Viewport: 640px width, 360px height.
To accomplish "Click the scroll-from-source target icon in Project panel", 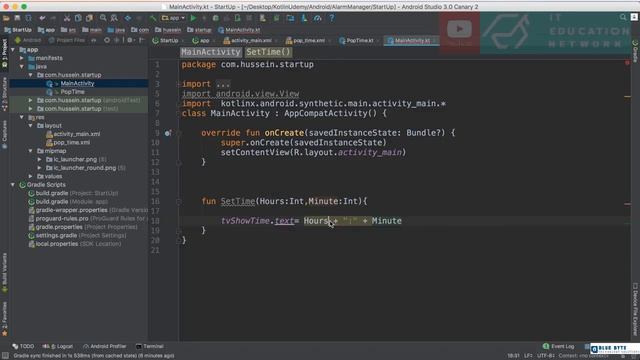I will [x=107, y=40].
